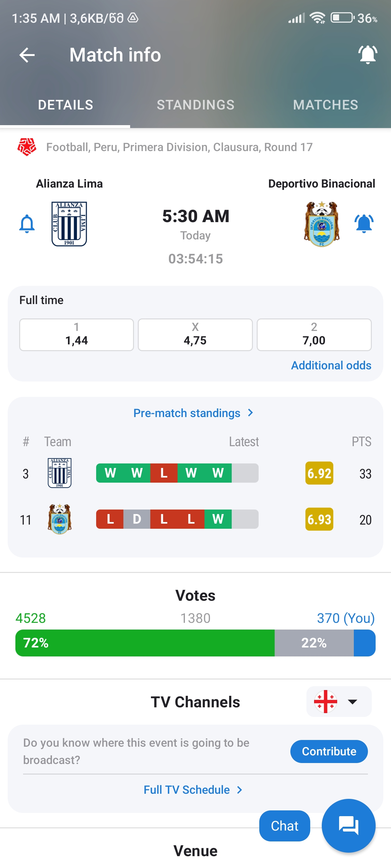
Task: Disable Deportivo Binacional team notification bell
Action: (364, 224)
